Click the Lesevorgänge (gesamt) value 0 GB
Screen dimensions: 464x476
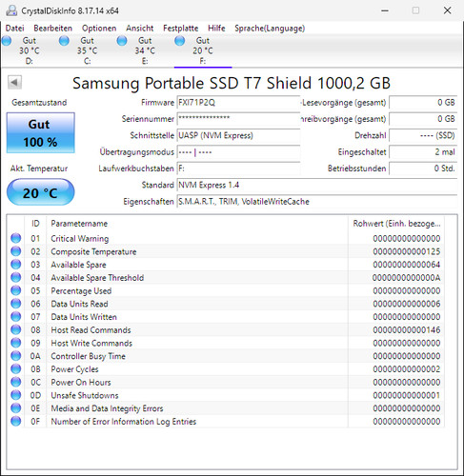click(x=423, y=103)
